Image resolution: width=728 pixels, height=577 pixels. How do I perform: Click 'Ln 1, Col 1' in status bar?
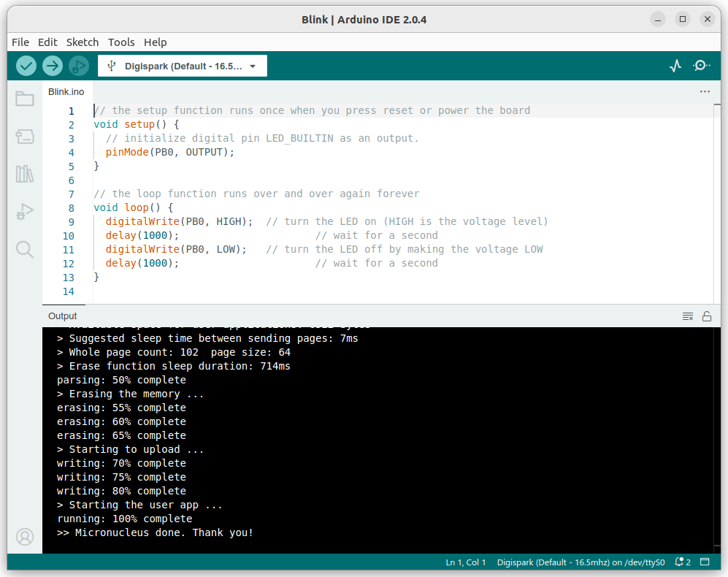(x=466, y=562)
